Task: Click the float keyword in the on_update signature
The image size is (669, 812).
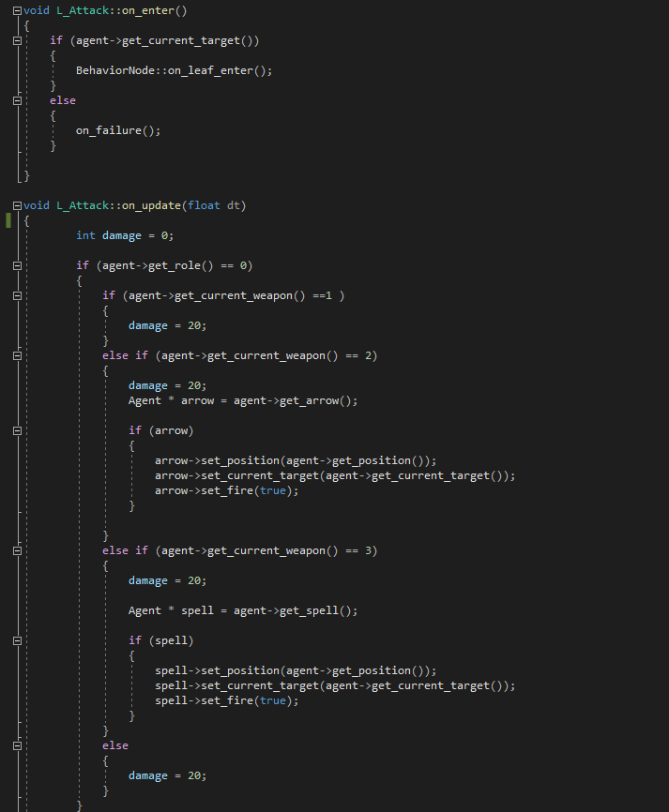Action: (x=204, y=205)
